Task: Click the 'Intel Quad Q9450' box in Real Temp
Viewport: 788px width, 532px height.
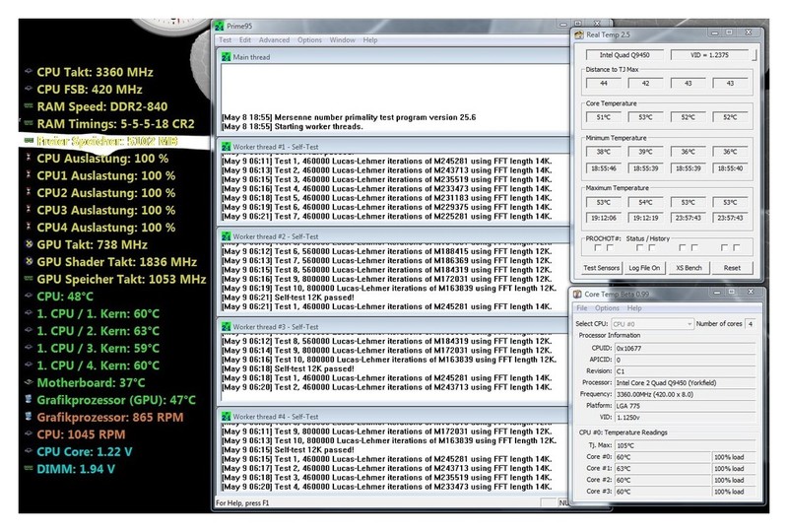Action: [x=624, y=55]
